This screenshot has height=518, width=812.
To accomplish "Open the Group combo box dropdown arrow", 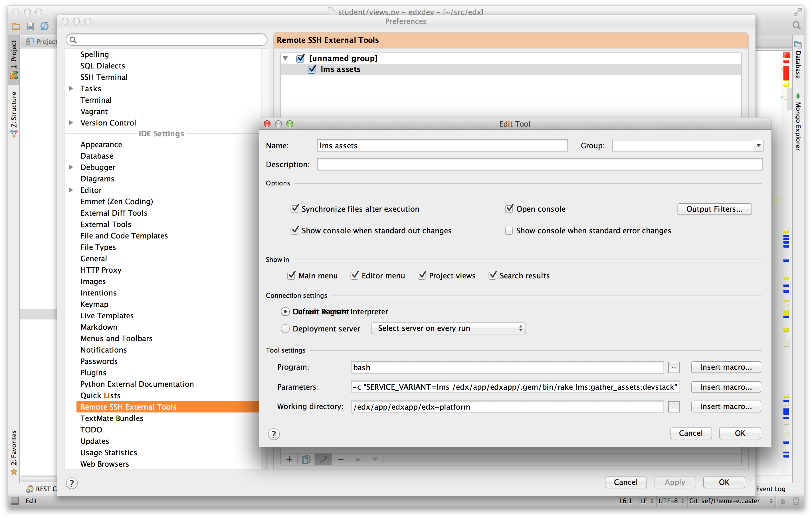I will pos(758,145).
